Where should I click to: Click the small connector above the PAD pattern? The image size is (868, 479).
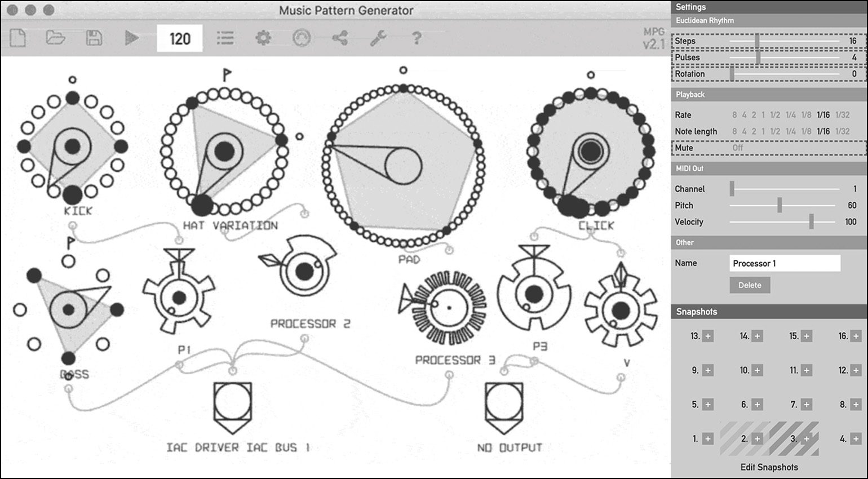click(x=403, y=70)
